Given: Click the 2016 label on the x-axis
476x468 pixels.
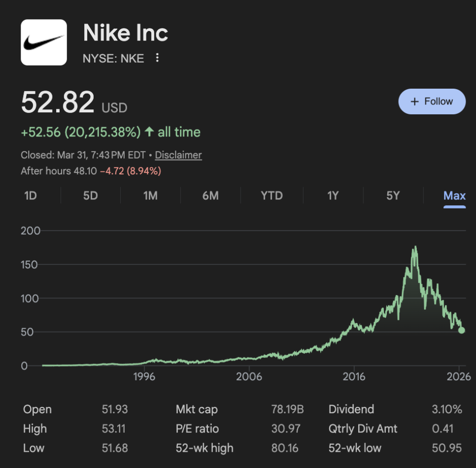Looking at the screenshot, I should coord(354,377).
